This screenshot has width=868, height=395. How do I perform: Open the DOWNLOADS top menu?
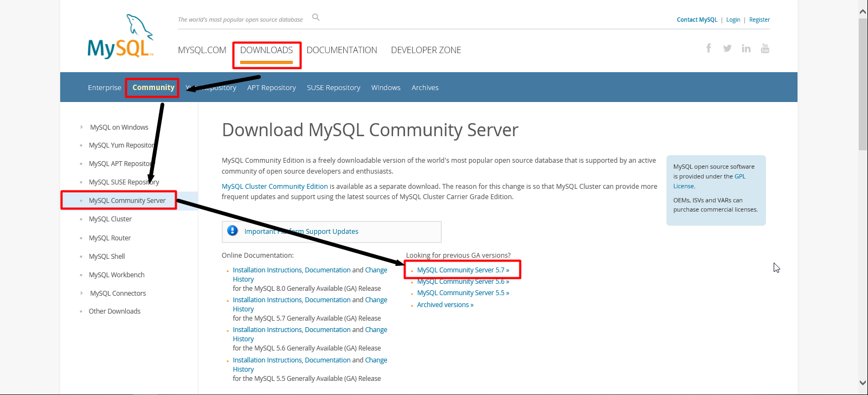266,50
